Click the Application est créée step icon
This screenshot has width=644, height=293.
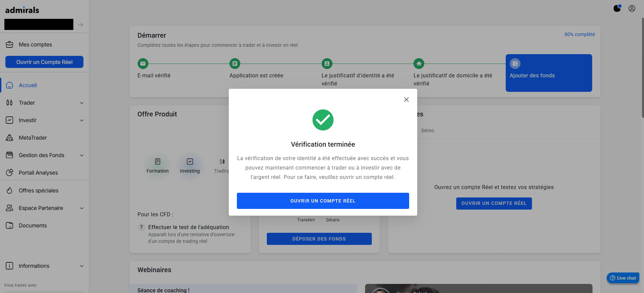[235, 63]
